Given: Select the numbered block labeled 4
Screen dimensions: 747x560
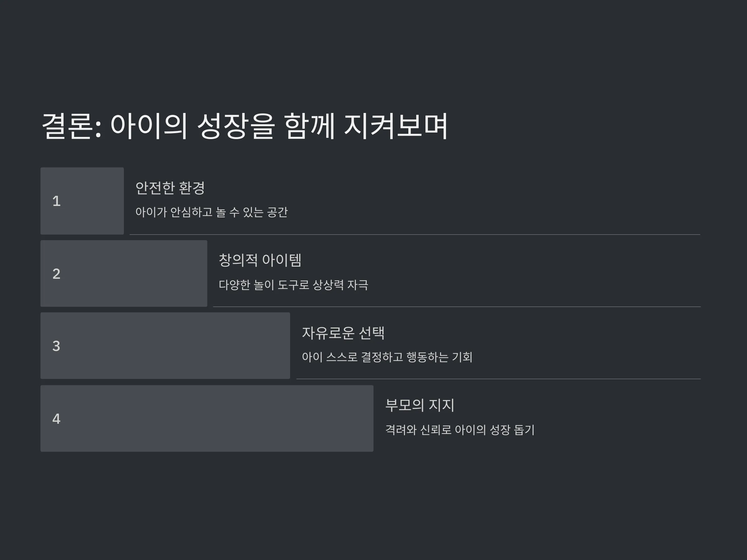Looking at the screenshot, I should coord(207,418).
